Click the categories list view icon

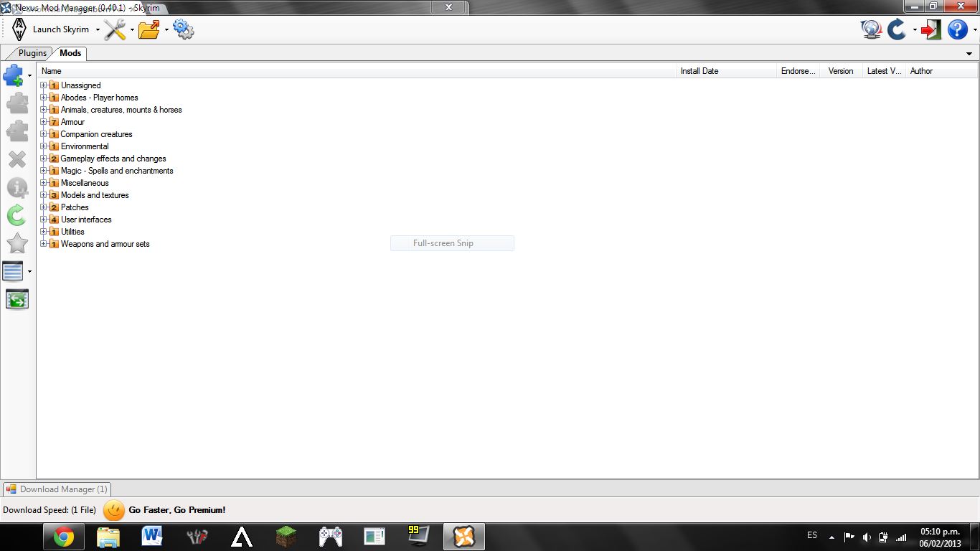13,271
